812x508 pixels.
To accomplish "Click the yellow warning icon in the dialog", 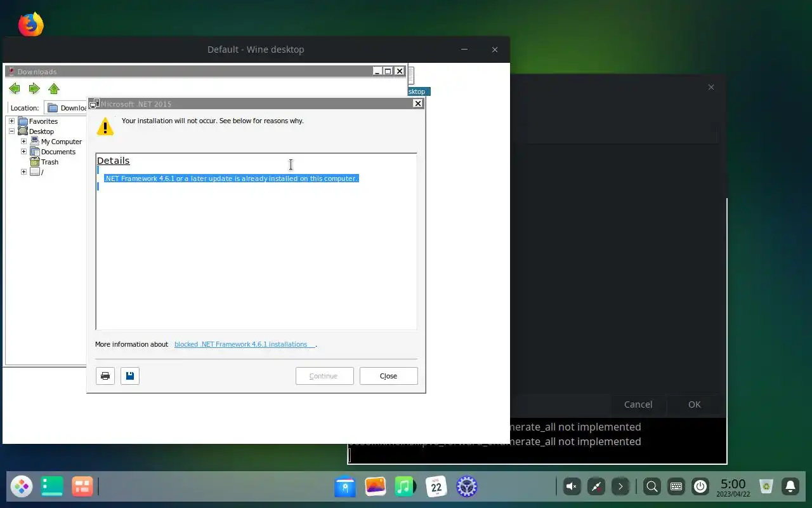I will [105, 126].
